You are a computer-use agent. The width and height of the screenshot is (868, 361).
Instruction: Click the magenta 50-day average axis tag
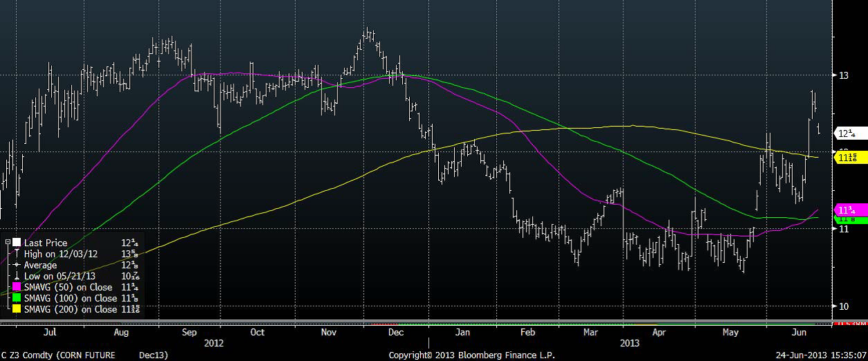[847, 210]
